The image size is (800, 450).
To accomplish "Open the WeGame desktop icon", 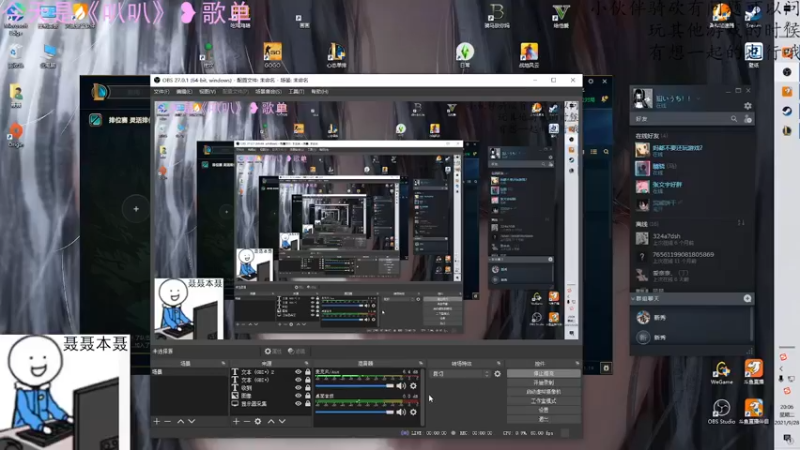I will pyautogui.click(x=721, y=372).
